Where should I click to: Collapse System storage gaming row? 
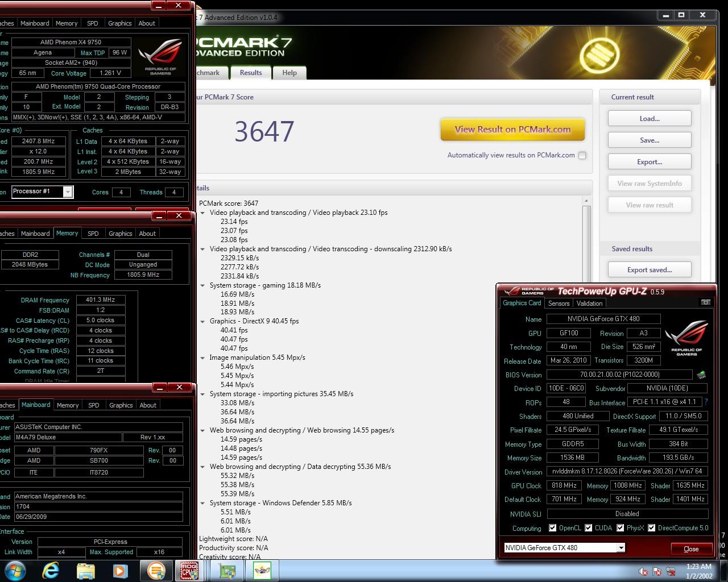point(202,285)
